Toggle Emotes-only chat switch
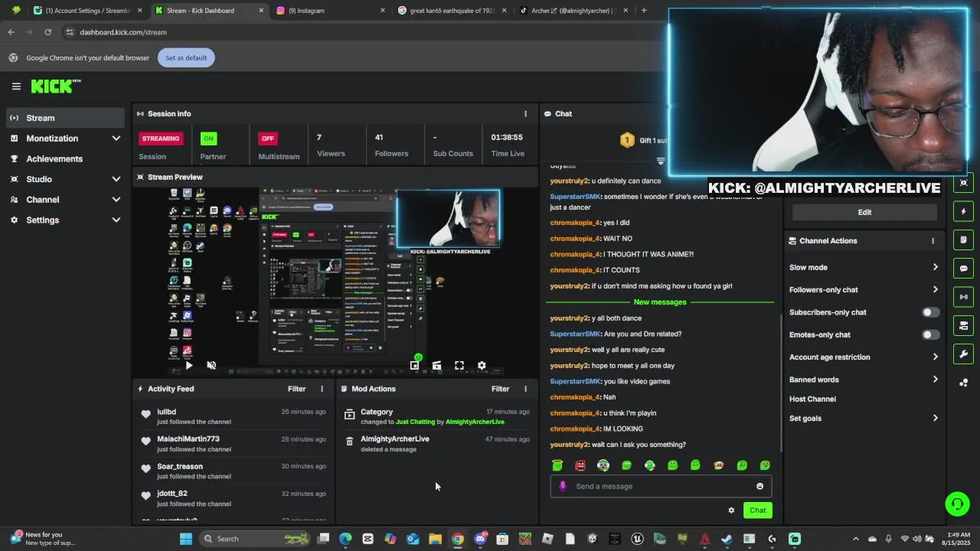 930,334
